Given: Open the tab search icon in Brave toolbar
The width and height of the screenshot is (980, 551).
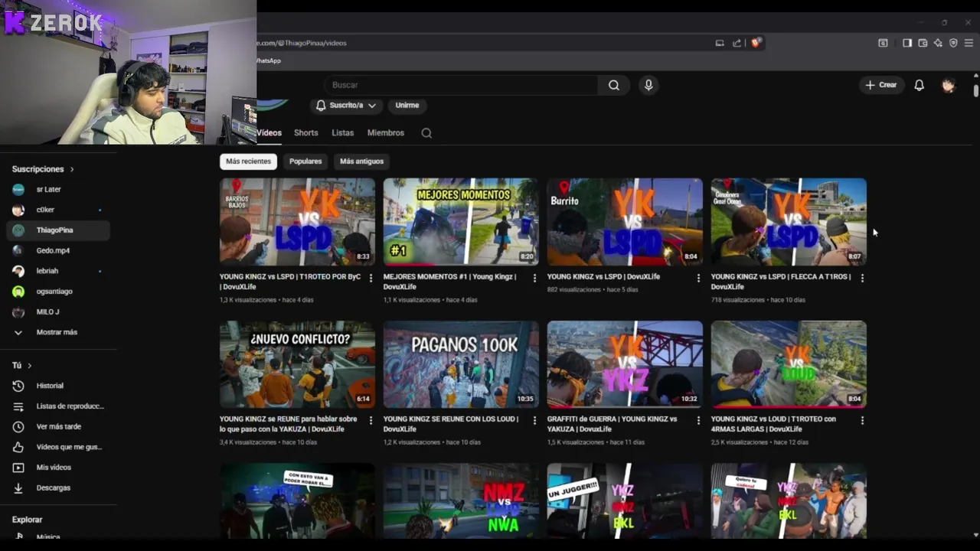Looking at the screenshot, I should tap(883, 43).
